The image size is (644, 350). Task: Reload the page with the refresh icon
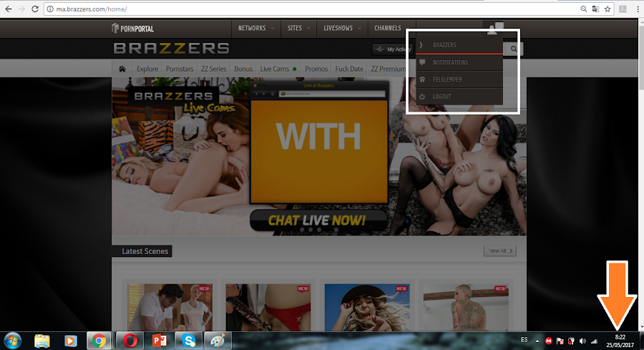click(x=35, y=9)
